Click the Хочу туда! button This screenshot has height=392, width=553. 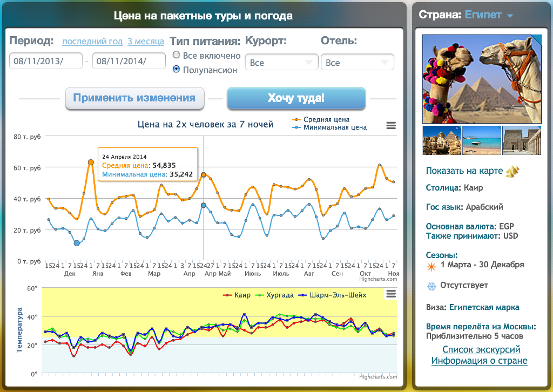click(x=296, y=98)
